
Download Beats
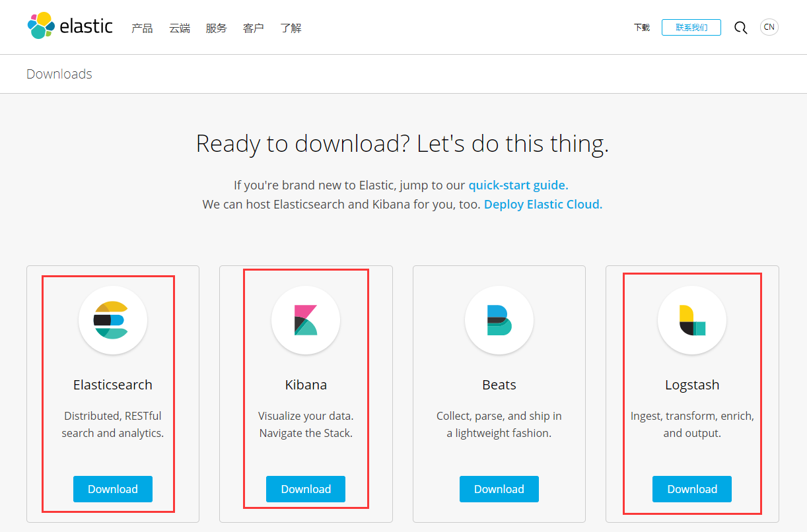point(499,489)
